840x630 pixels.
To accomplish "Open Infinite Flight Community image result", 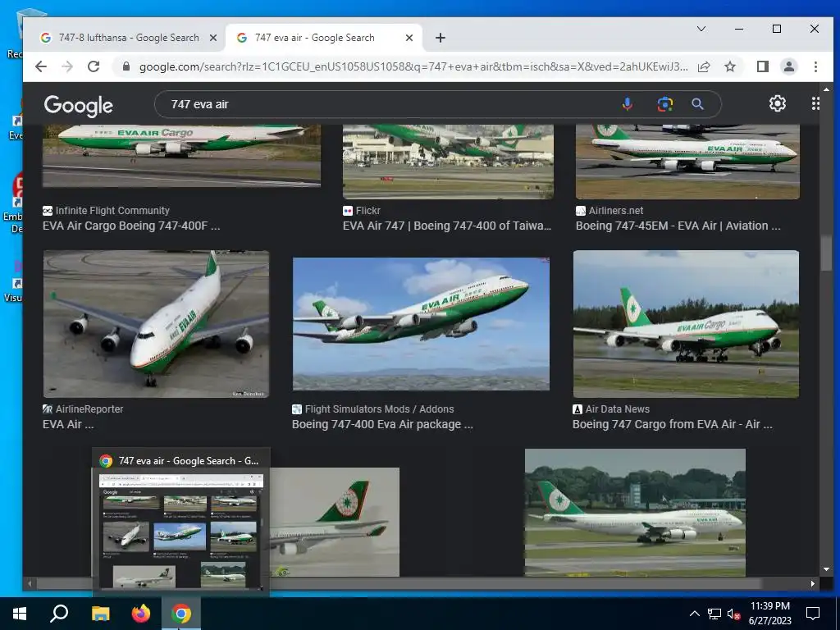I will 181,156.
